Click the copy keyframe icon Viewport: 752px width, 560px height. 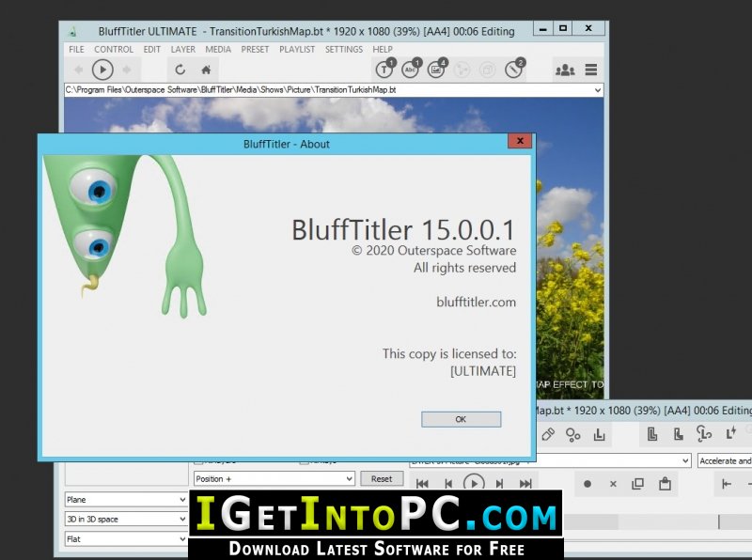(x=638, y=484)
